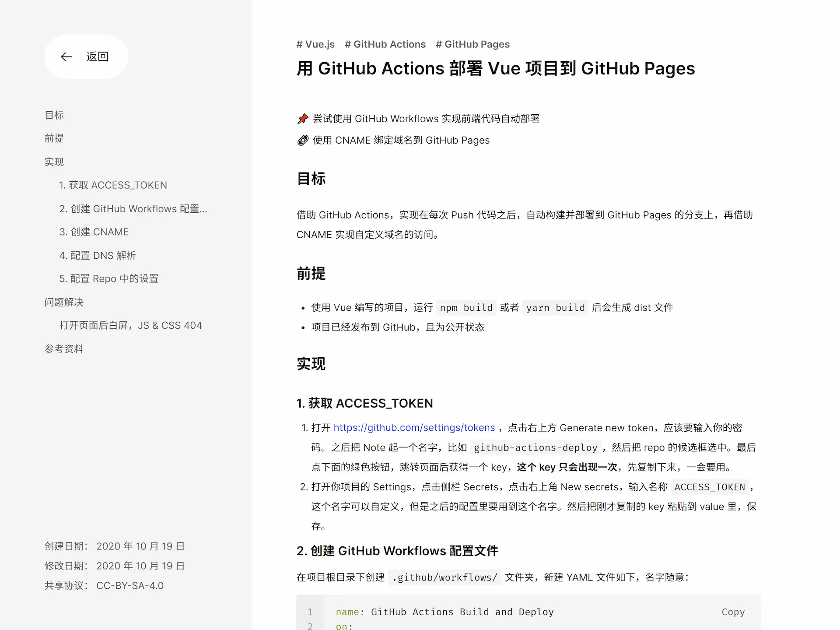Image resolution: width=840 pixels, height=630 pixels.
Task: Open the # GitHub Pages tag
Action: [x=472, y=44]
